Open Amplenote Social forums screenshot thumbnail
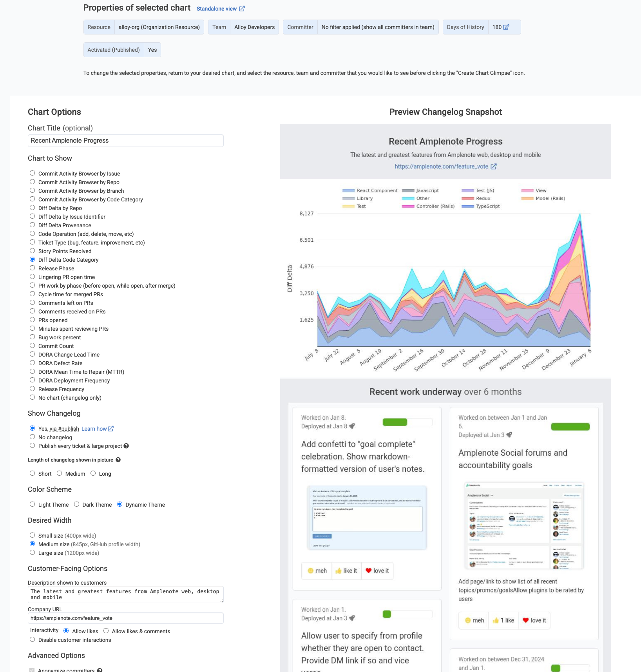Screen dimensions: 641x672 click(524, 525)
